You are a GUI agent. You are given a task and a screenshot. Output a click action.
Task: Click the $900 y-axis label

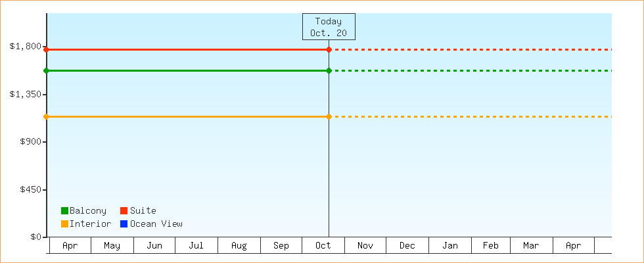tap(28, 142)
